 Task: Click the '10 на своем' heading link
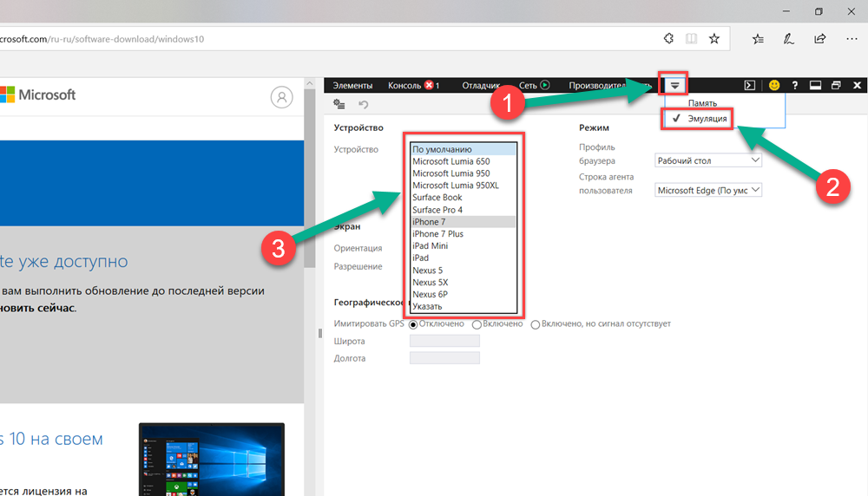(56, 439)
